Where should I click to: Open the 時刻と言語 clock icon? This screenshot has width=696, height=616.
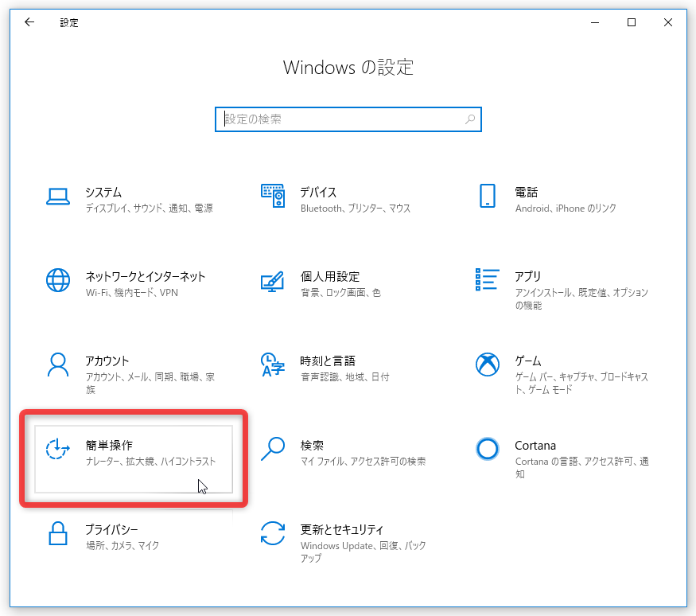click(273, 365)
